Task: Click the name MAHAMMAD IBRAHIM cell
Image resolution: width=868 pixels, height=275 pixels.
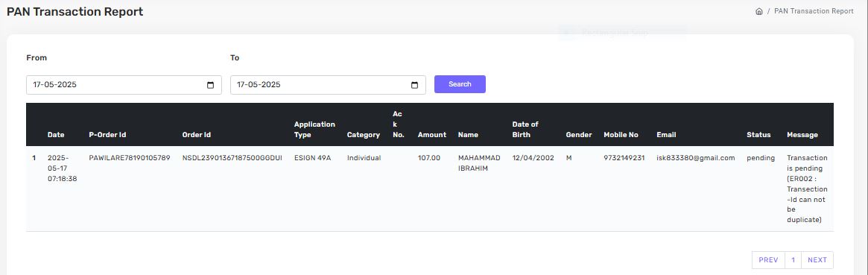Action: pyautogui.click(x=479, y=163)
